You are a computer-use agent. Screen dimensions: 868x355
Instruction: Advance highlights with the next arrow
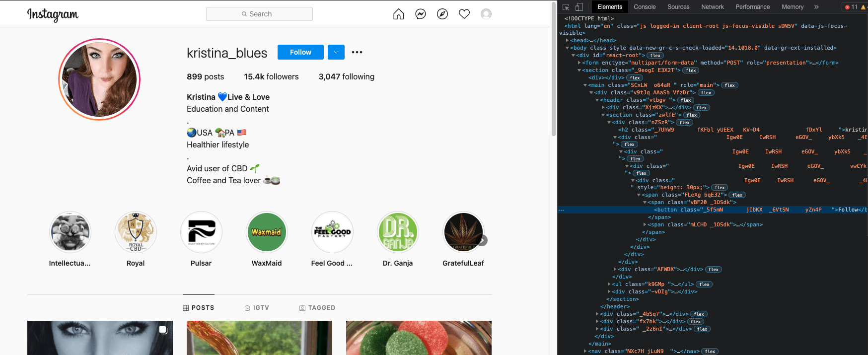482,240
